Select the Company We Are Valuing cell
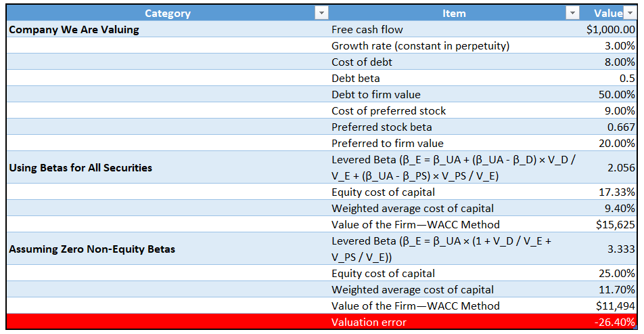The width and height of the screenshot is (644, 334). pos(74,30)
